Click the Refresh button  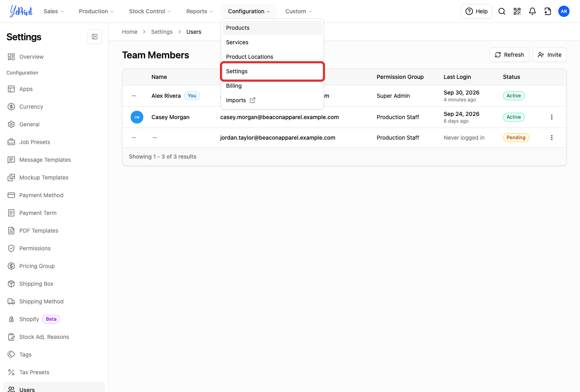tap(509, 55)
